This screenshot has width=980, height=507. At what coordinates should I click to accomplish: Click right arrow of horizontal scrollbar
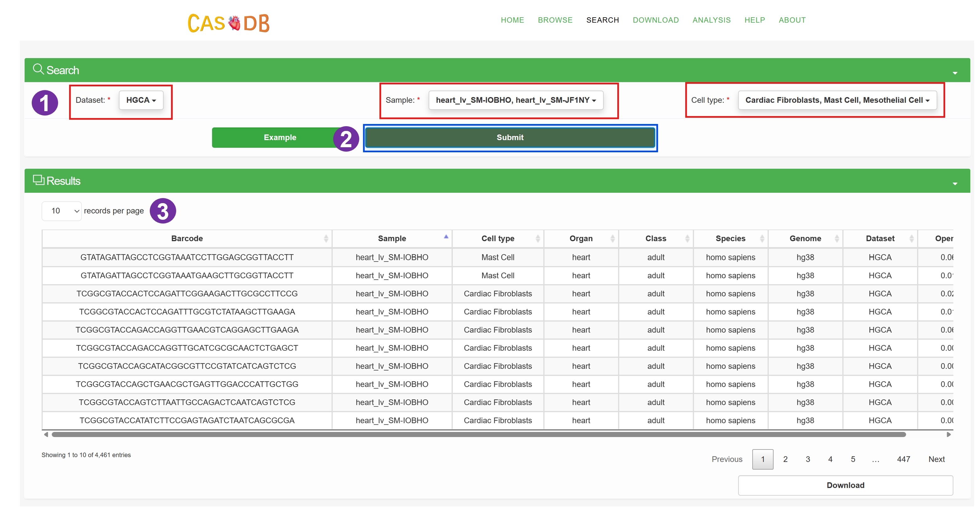[x=948, y=434]
